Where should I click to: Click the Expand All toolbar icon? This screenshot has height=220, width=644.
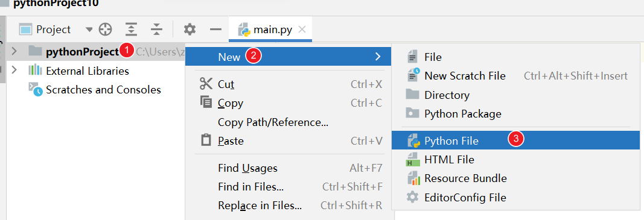(x=130, y=29)
